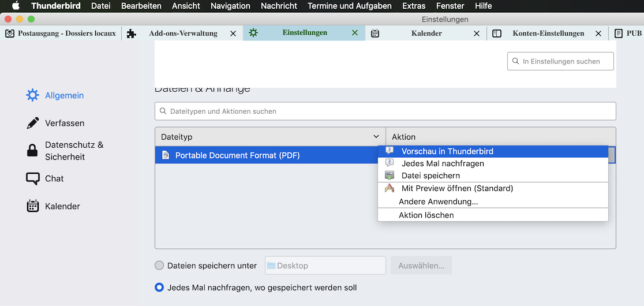Click the action dropdown arrow in PDF row
The width and height of the screenshot is (644, 306).
612,155
